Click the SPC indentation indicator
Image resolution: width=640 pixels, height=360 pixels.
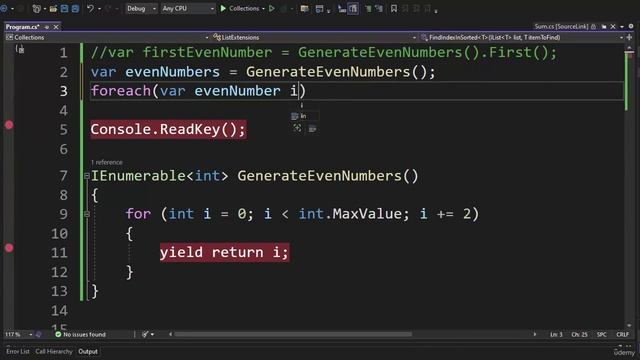[x=601, y=334]
